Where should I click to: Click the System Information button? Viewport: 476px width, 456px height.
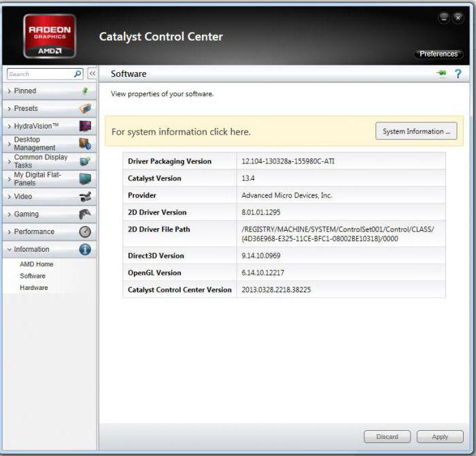(x=416, y=131)
